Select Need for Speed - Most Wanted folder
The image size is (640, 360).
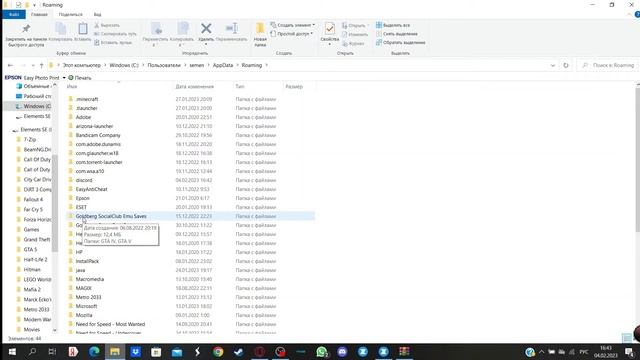tap(110, 324)
